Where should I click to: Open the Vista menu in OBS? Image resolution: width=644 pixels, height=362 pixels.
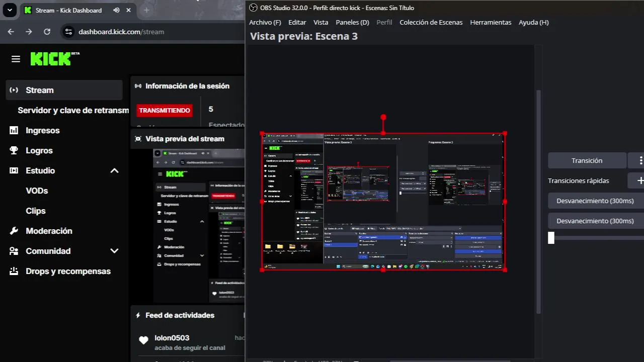coord(321,22)
